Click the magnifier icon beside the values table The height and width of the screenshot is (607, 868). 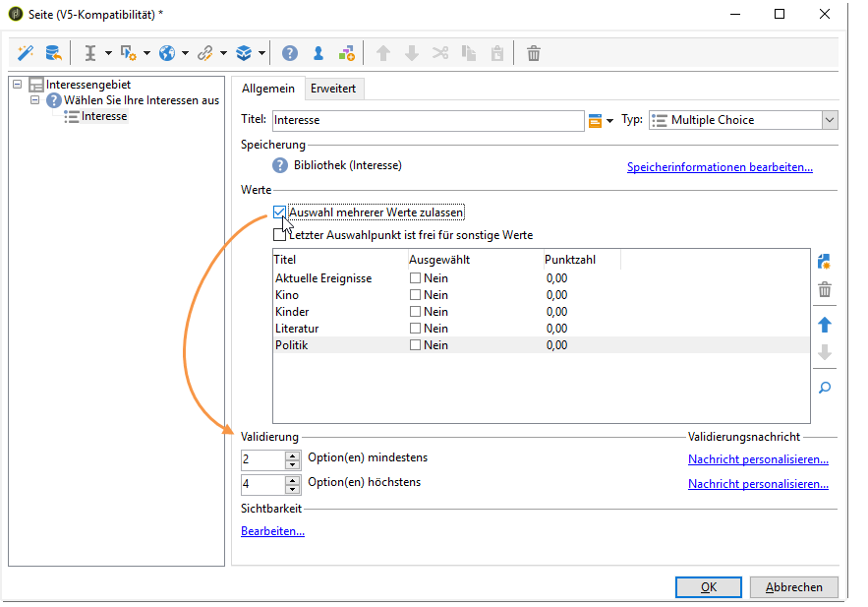[825, 388]
